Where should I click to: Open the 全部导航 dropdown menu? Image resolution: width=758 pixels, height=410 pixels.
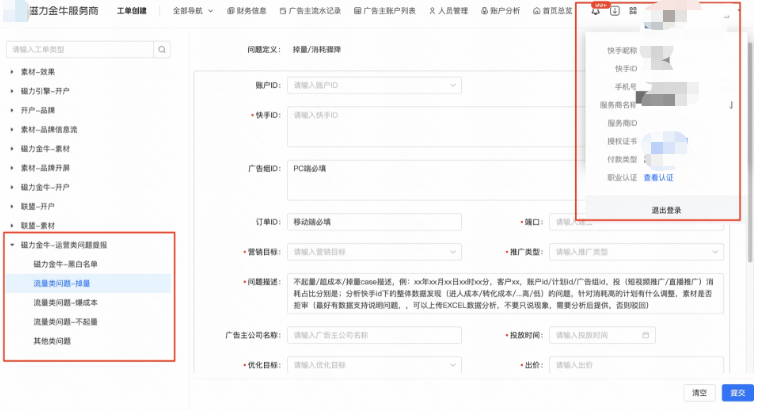click(192, 11)
